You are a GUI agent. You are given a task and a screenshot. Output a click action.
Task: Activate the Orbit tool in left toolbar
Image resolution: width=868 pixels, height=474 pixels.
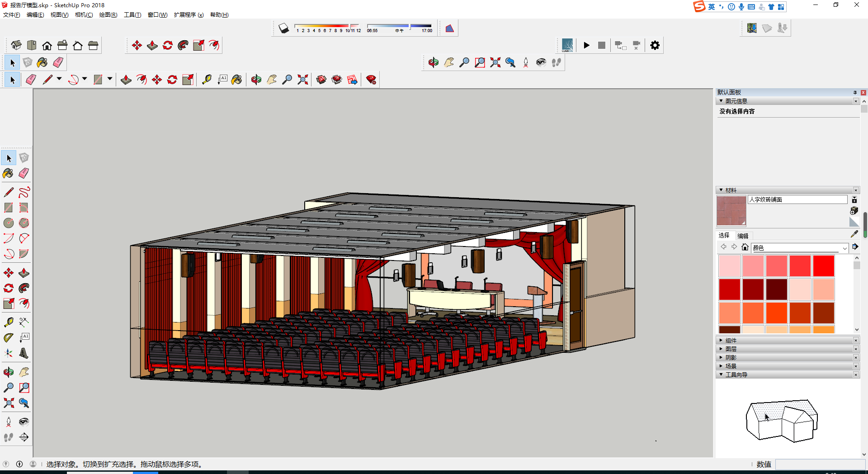tap(8, 372)
